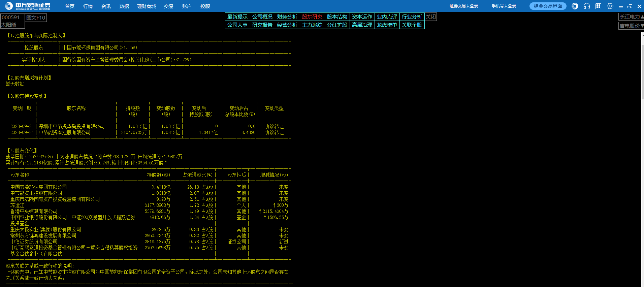This screenshot has height=287, width=644.
Task: Click 【3.股东持股变动】 section heading
Action: click(27, 96)
